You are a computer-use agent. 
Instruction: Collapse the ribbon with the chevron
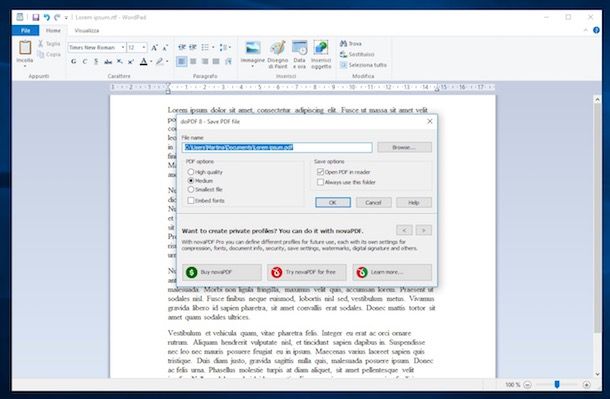(x=585, y=30)
